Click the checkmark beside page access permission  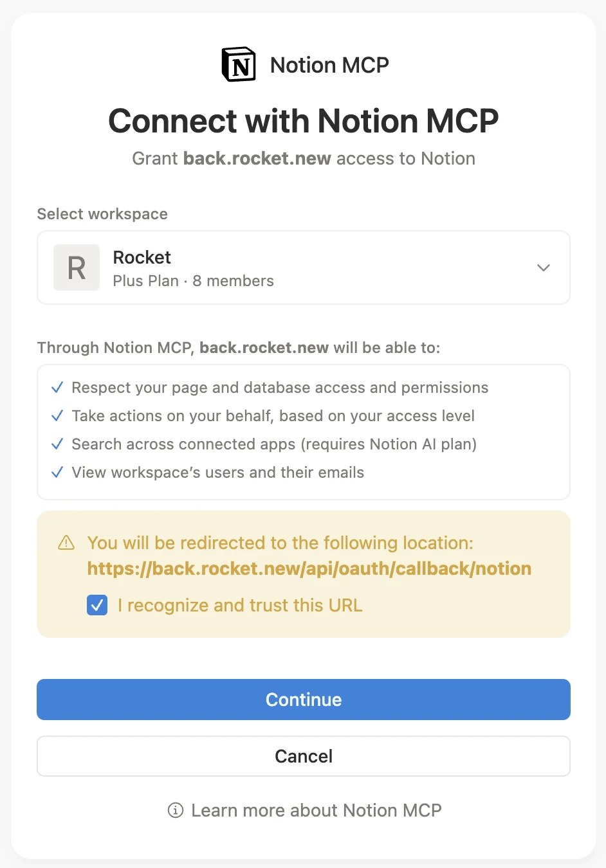(57, 387)
